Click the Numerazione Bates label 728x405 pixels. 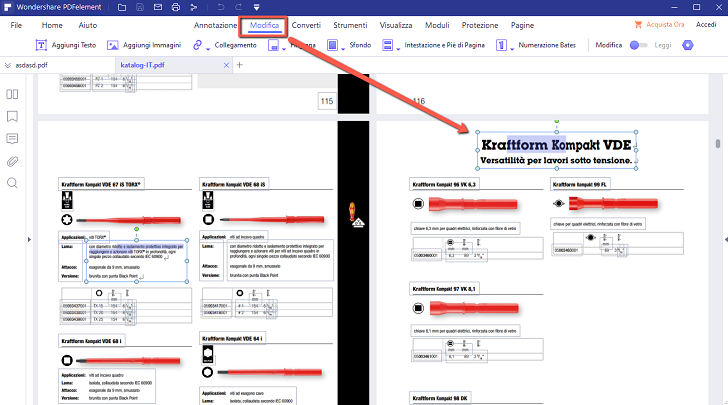click(547, 45)
